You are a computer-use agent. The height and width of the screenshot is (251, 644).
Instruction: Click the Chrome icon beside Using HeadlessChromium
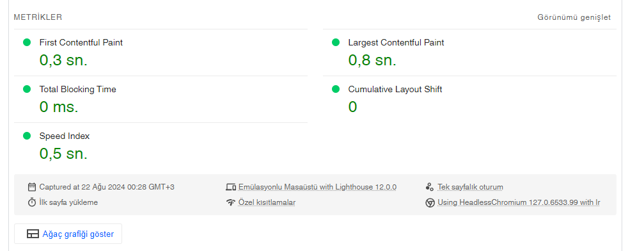430,202
